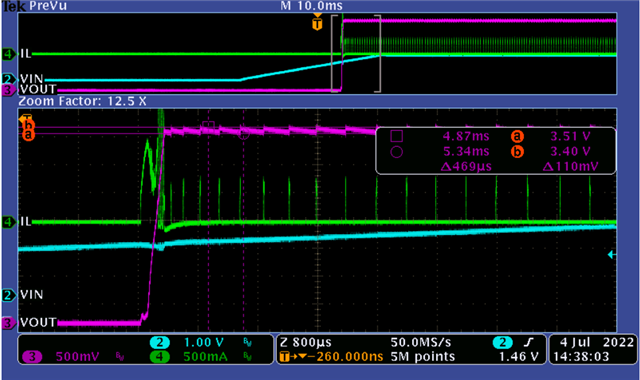The image size is (640, 380).
Task: Click the 3.51 V cursor readout
Action: pyautogui.click(x=570, y=136)
